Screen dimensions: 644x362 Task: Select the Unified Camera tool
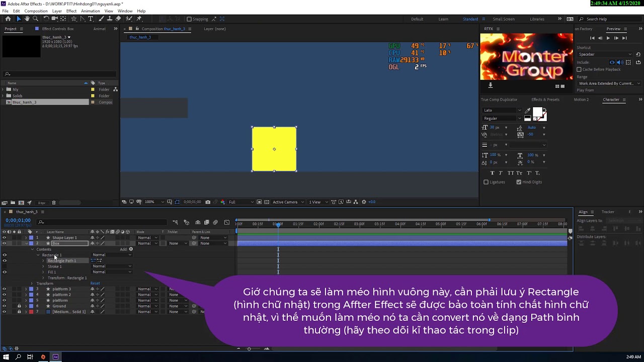coord(54,19)
